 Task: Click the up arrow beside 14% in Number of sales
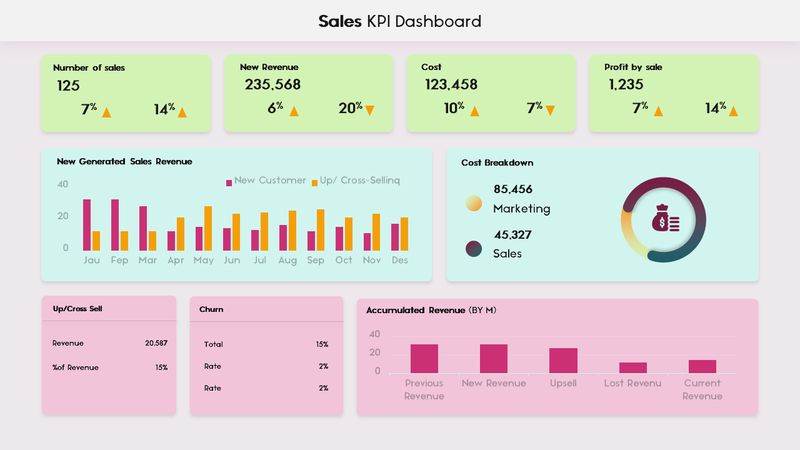tap(182, 112)
